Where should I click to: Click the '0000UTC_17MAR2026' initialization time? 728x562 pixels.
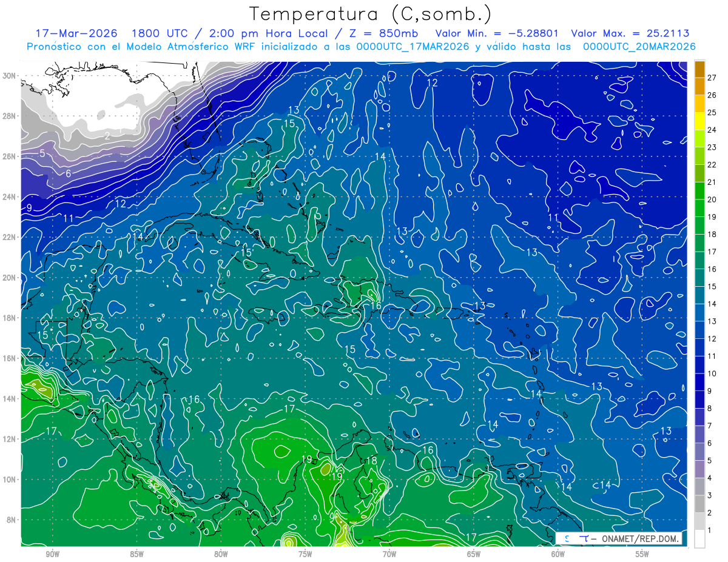(413, 47)
